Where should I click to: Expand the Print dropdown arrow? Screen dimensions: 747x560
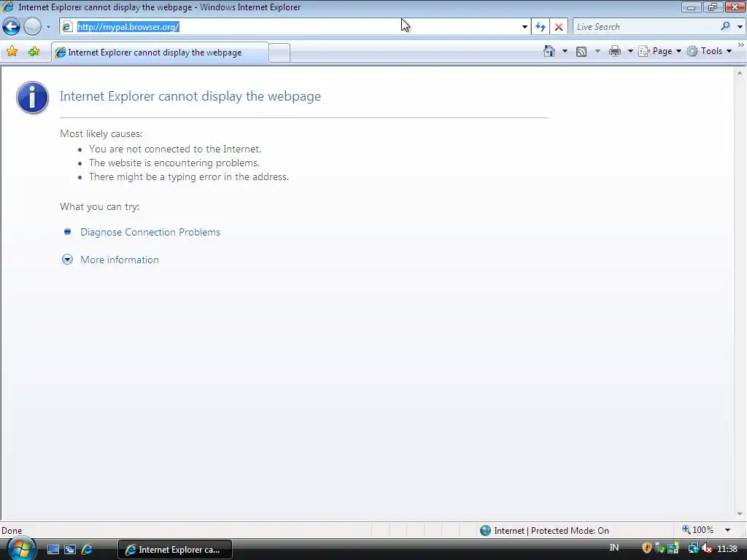click(630, 51)
